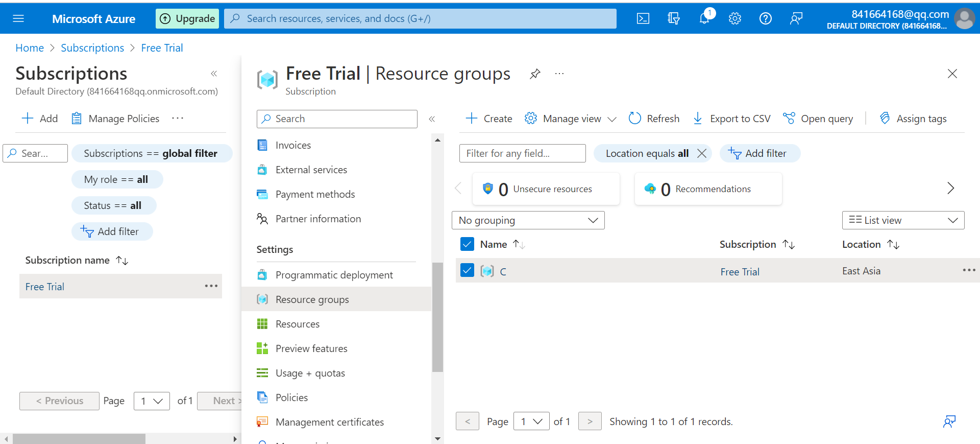The height and width of the screenshot is (444, 980).
Task: Click the Upgrade button
Action: pyautogui.click(x=187, y=18)
